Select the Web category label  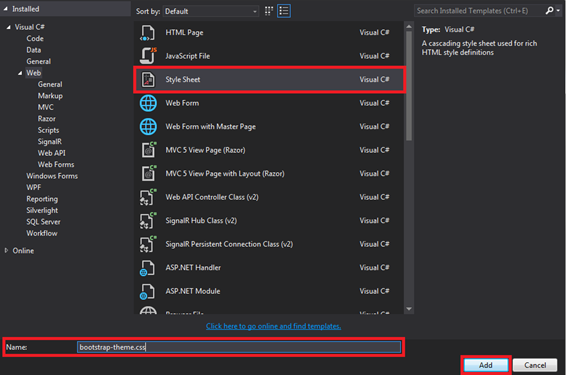pyautogui.click(x=34, y=73)
